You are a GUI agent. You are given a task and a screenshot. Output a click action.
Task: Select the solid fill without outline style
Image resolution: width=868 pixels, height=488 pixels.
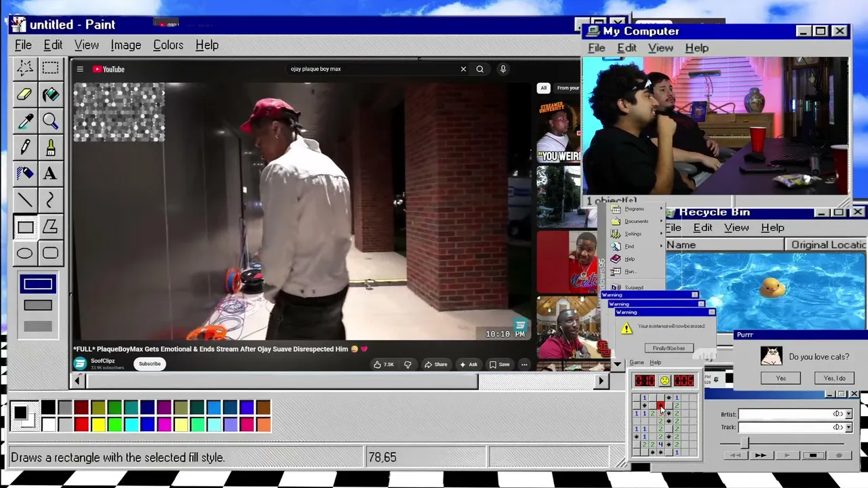tap(37, 327)
